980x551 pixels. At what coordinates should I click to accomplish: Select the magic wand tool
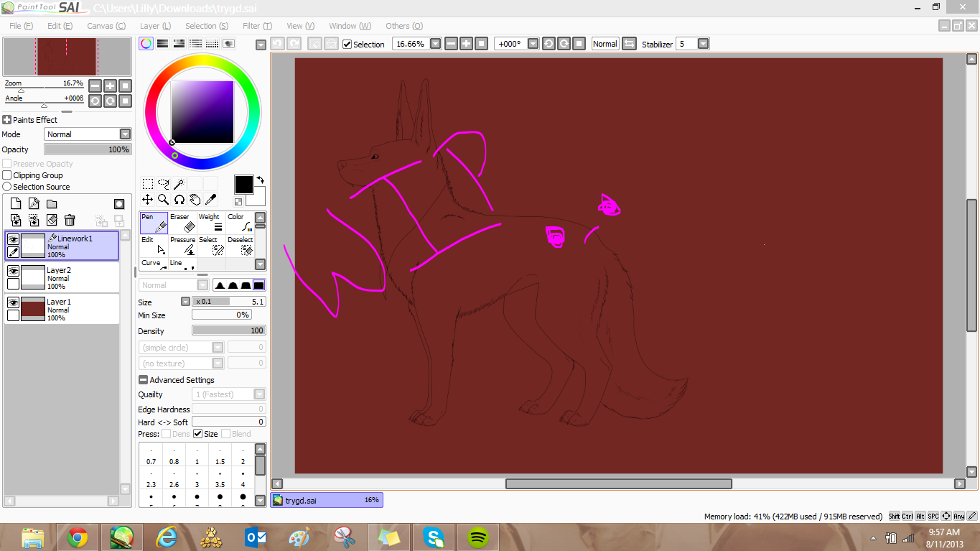pos(179,183)
